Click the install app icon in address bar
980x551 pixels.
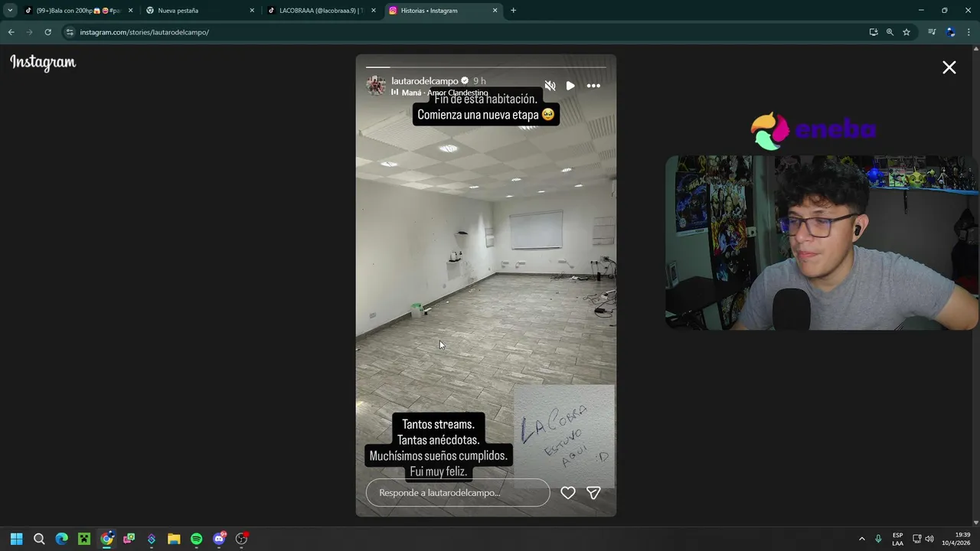(874, 32)
